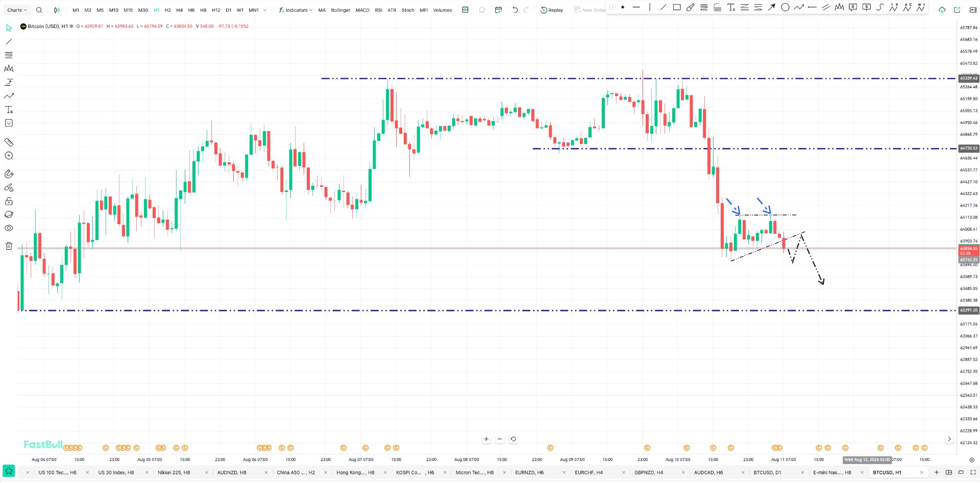The width and height of the screenshot is (980, 483).
Task: Open the ruler measure tool
Action: click(x=9, y=142)
